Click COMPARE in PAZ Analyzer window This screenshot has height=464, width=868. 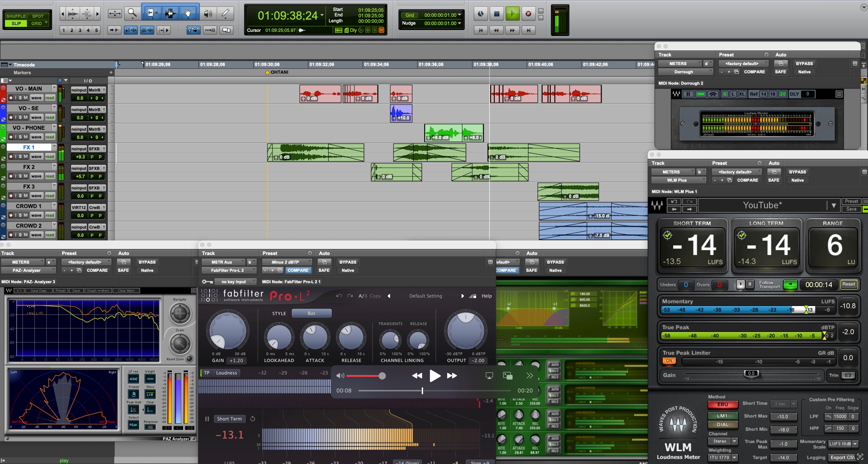click(x=97, y=270)
